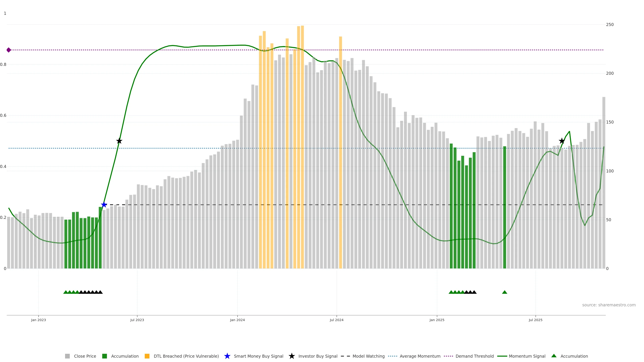Toggle the Momentum Signal legend entry
The height and width of the screenshot is (362, 644).
[x=527, y=356]
